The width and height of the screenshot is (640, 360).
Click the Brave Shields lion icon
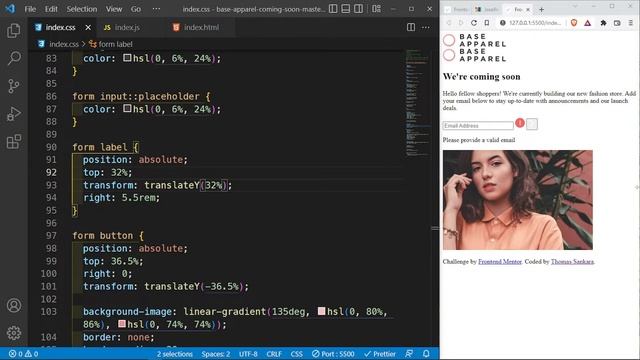tap(574, 23)
